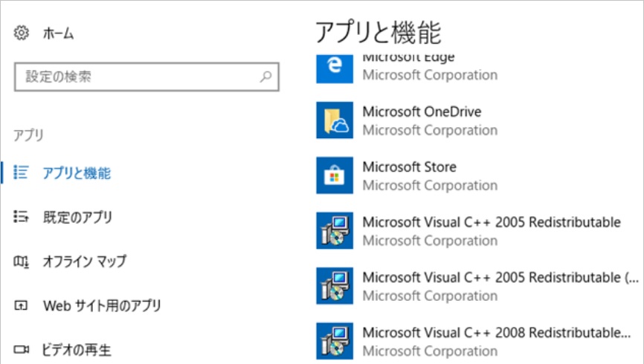Click the Microsoft Edge app icon
Viewport: 644px width, 364px height.
tap(335, 68)
